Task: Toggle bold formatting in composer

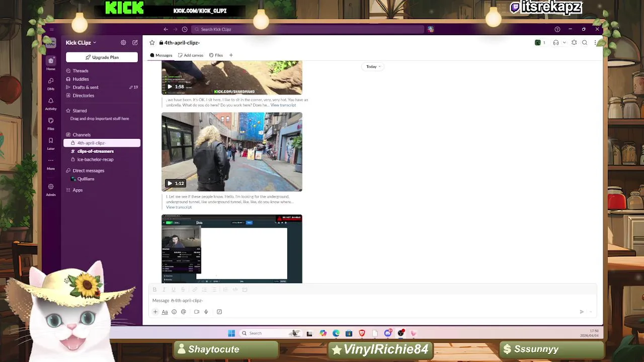Action: (x=154, y=290)
